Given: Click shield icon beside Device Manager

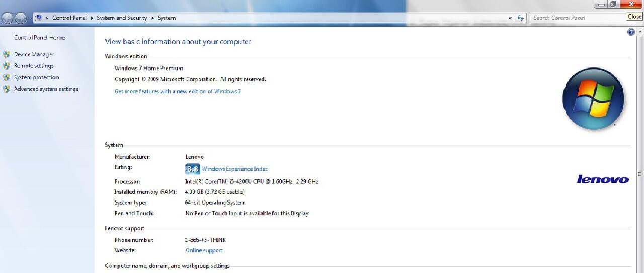Looking at the screenshot, I should coord(7,54).
